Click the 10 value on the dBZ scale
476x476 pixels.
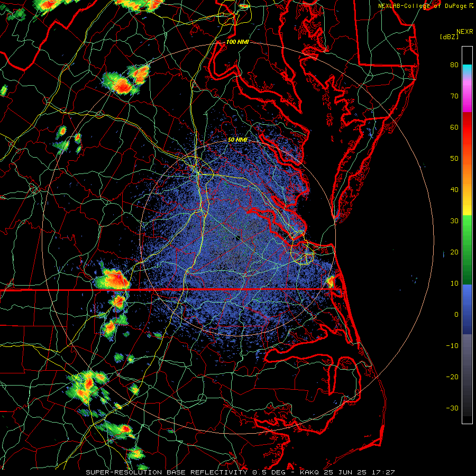pos(454,283)
